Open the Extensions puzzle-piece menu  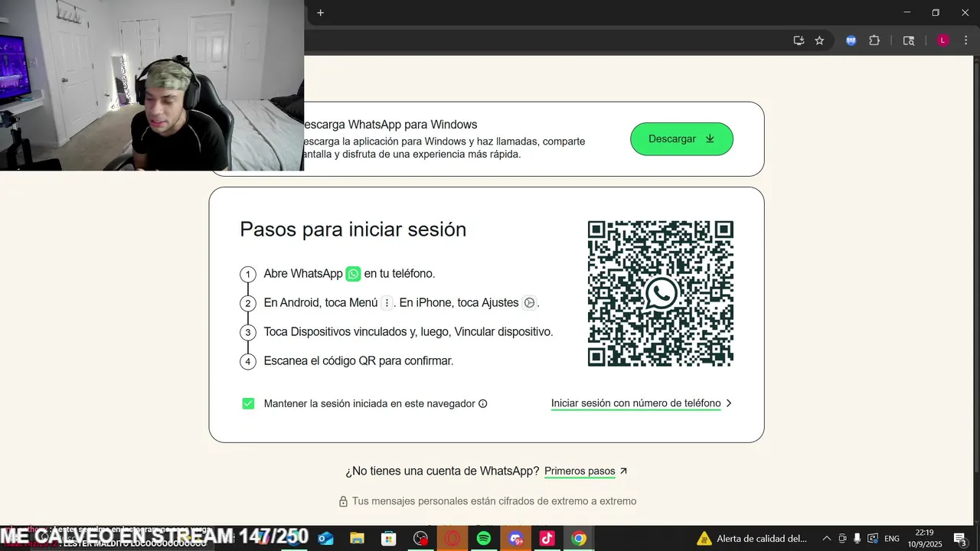tap(874, 41)
